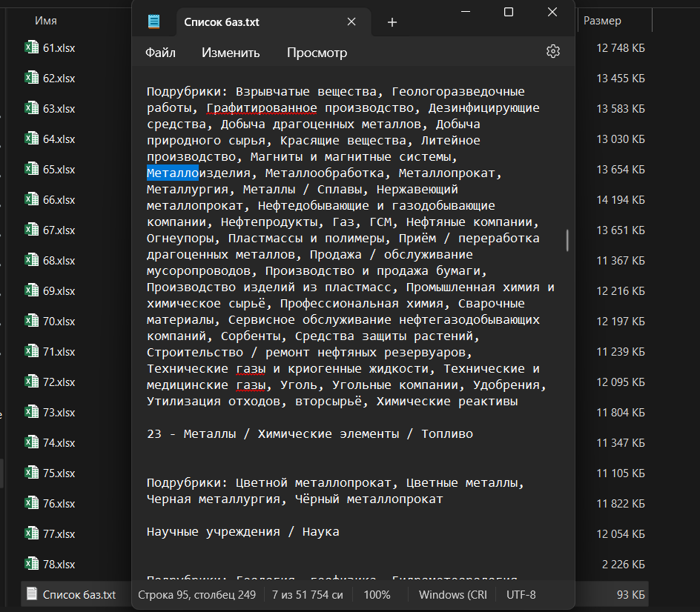
Task: Sort files by Имя column header
Action: tap(46, 21)
